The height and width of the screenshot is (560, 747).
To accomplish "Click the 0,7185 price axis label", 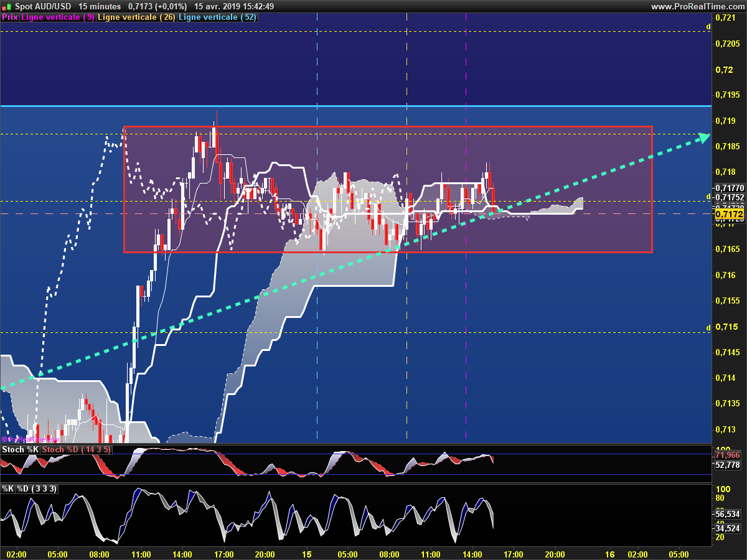I will coord(728,146).
